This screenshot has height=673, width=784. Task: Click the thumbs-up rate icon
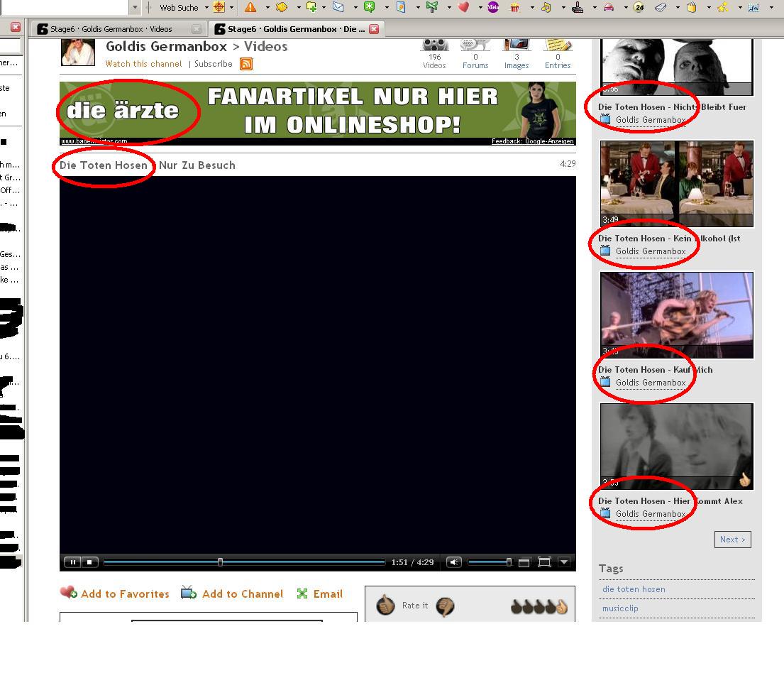pos(385,606)
